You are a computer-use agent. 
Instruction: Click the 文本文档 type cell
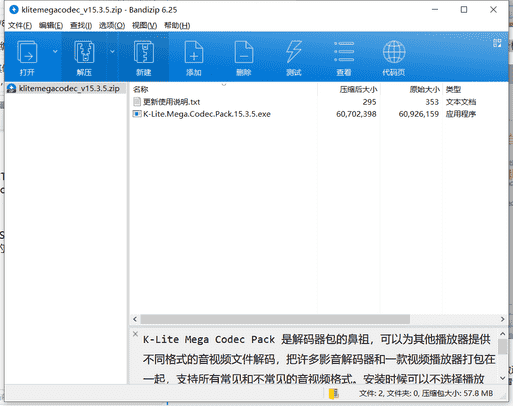tap(461, 102)
